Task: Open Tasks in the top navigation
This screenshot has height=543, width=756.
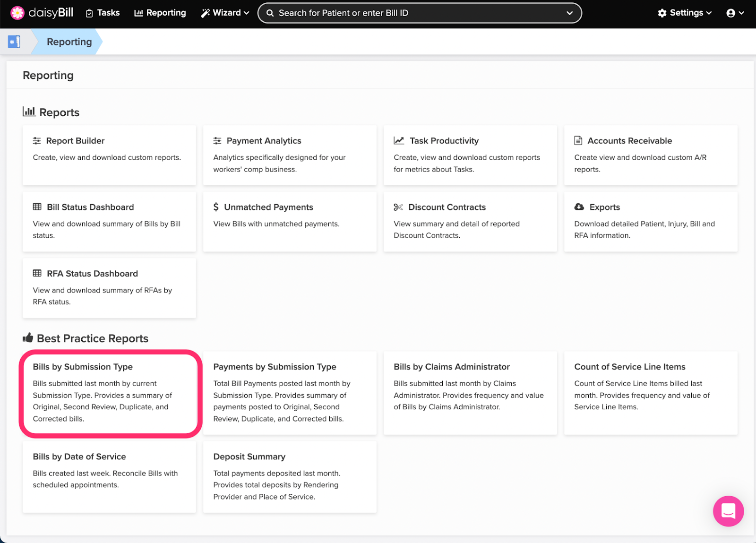Action: (x=103, y=13)
